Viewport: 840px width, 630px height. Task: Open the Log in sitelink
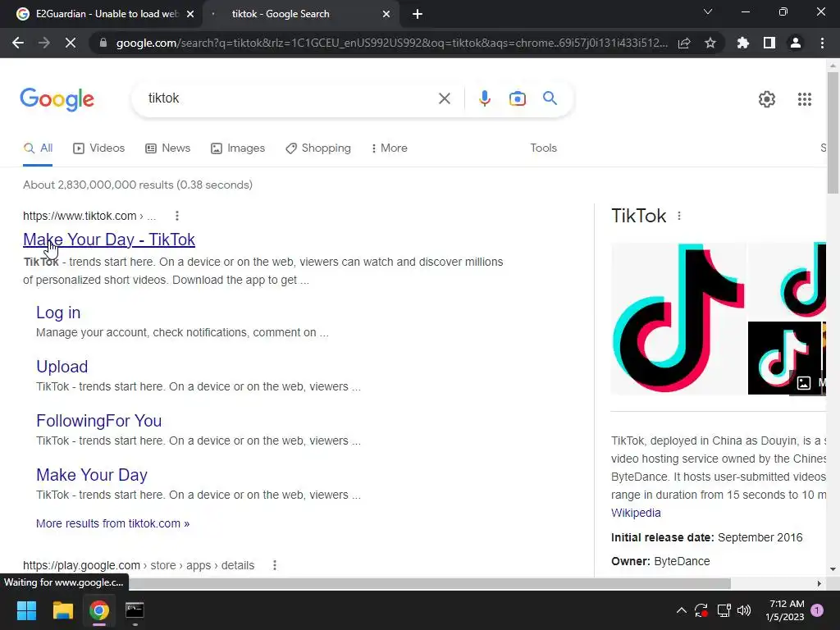click(58, 313)
